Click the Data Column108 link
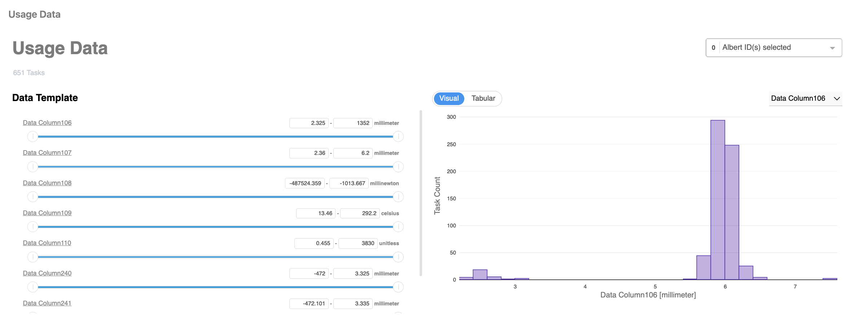Viewport: 868px width, 322px height. 47,183
